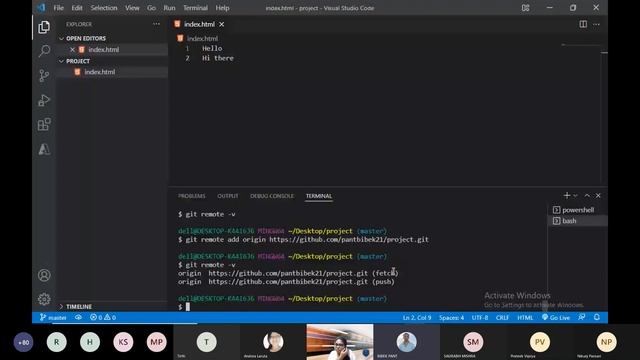This screenshot has height=360, width=640.
Task: Close index.html in Open Editors list
Action: point(72,49)
